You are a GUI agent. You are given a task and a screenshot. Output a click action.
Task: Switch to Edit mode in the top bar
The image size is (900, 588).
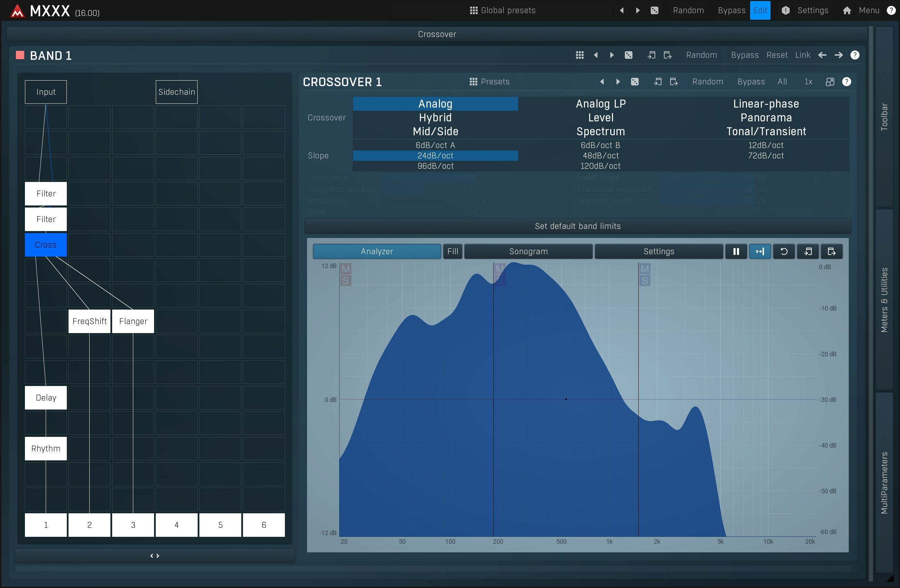760,10
